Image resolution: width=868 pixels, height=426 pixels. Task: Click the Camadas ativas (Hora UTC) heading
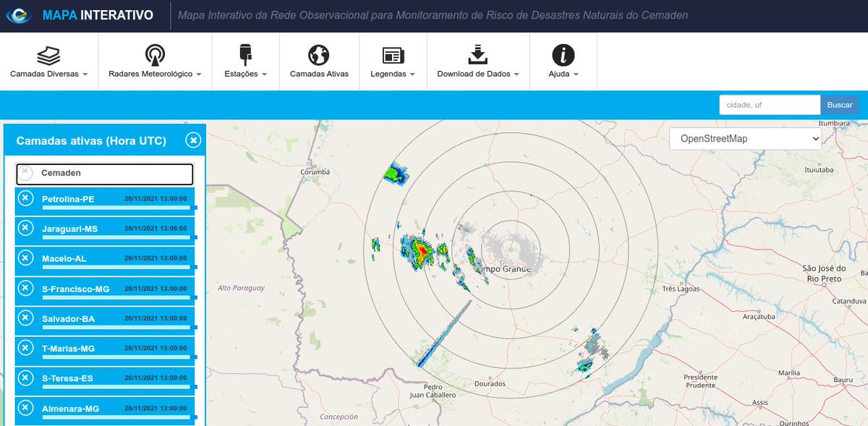point(91,141)
